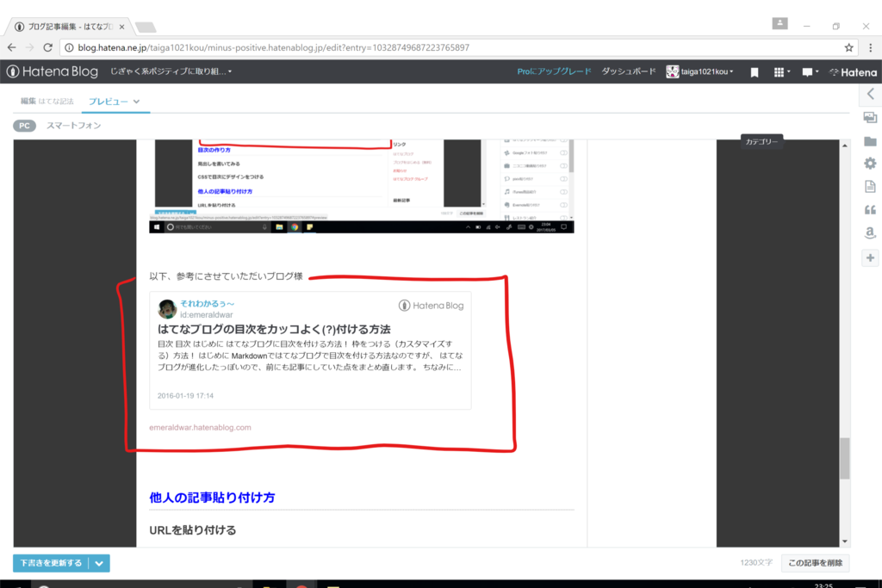
Task: Open the Amazon product paste icon
Action: click(x=871, y=233)
